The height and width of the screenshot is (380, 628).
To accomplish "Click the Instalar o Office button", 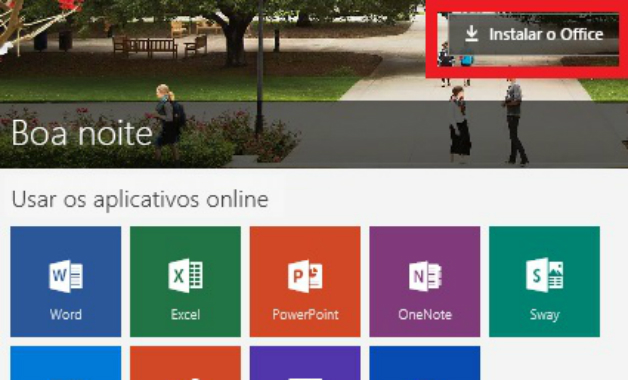I will click(x=533, y=34).
